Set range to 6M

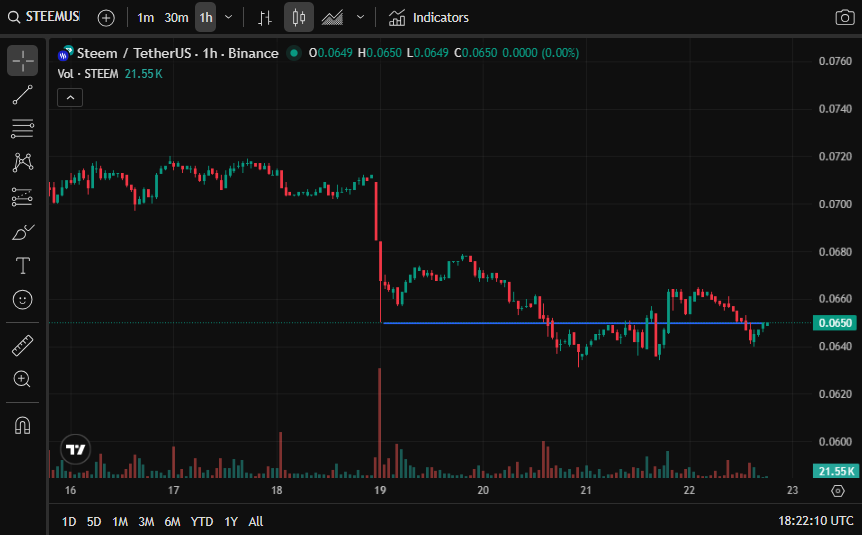tap(172, 521)
